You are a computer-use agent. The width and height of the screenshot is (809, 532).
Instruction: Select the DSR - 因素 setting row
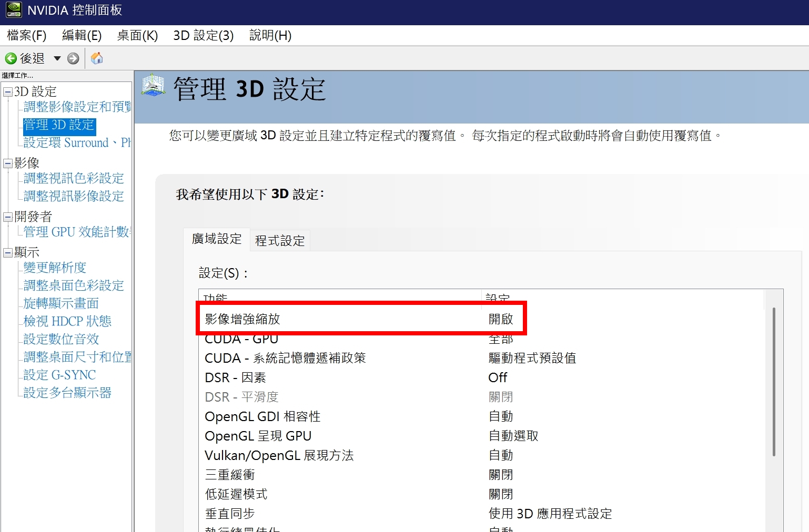pyautogui.click(x=481, y=377)
